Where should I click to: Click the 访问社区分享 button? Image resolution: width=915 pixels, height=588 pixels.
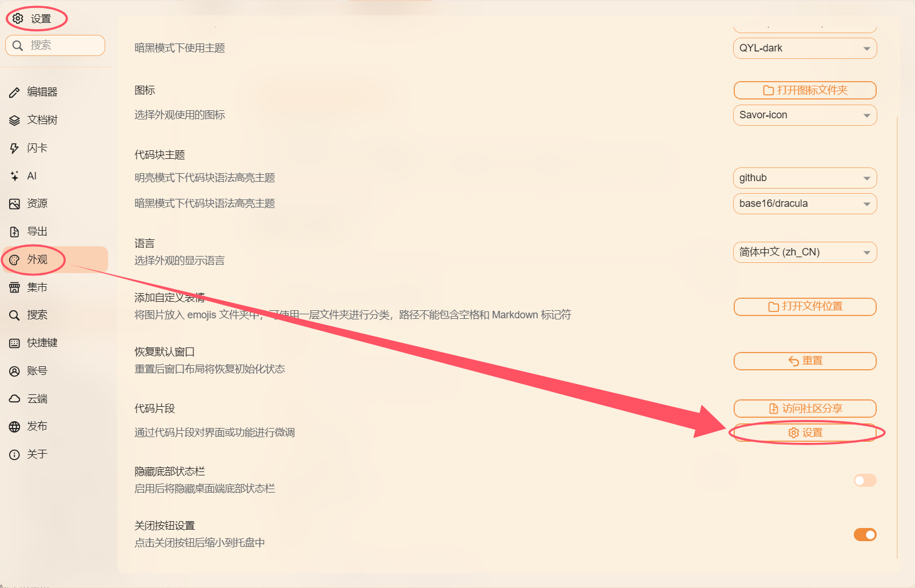click(x=805, y=409)
